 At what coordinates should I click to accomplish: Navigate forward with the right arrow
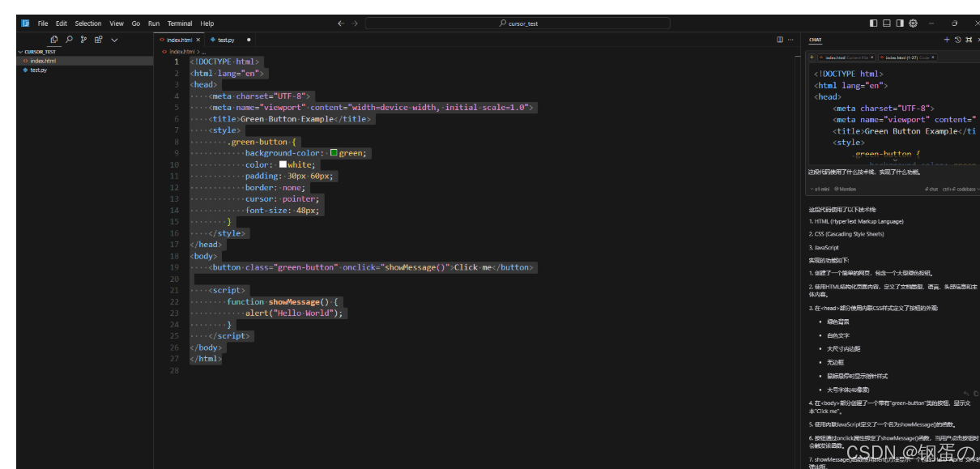tap(355, 23)
